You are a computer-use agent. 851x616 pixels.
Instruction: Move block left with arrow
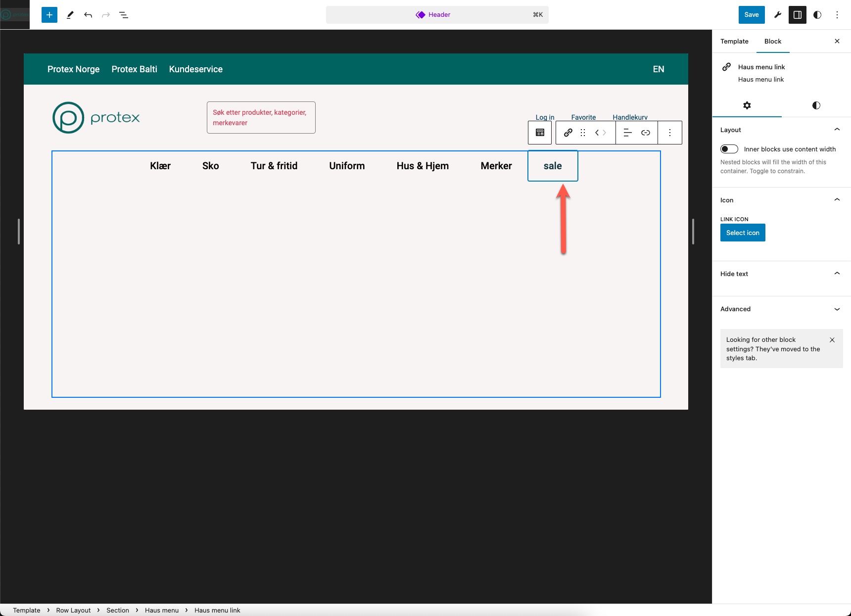coord(597,133)
